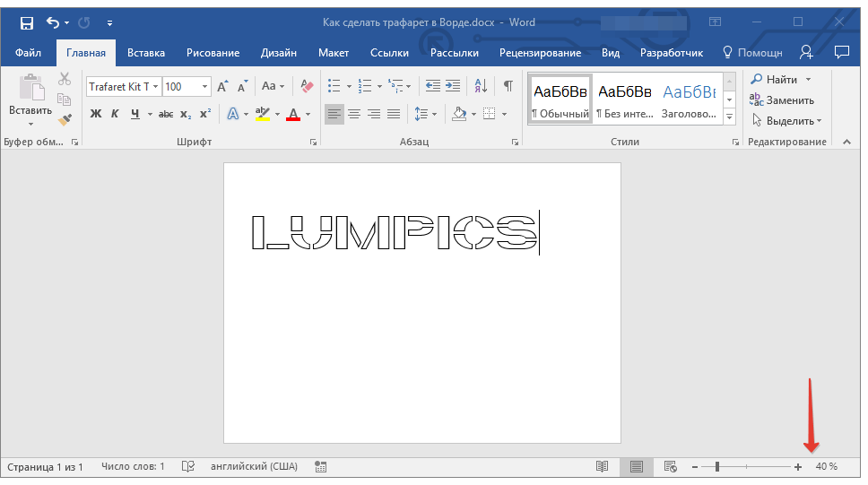Open the font size dropdown showing 100

pyautogui.click(x=205, y=87)
